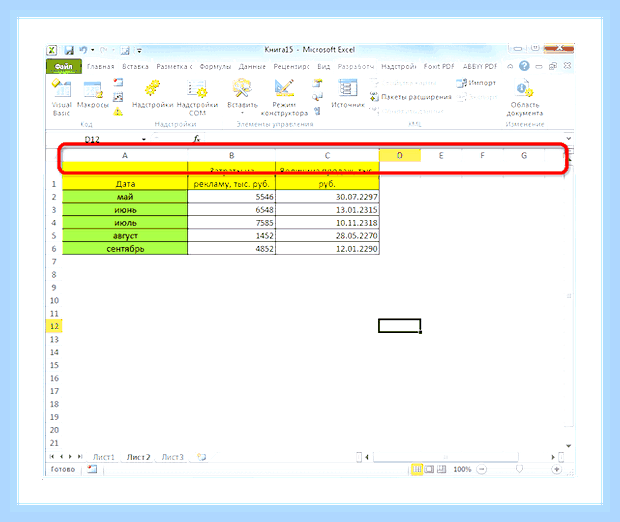Open Macro Security warning icon

tap(118, 112)
